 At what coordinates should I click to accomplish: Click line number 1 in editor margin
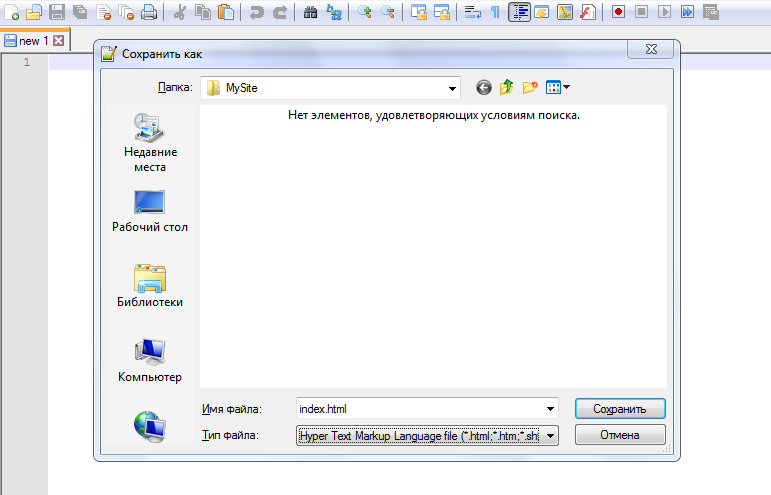[x=27, y=62]
